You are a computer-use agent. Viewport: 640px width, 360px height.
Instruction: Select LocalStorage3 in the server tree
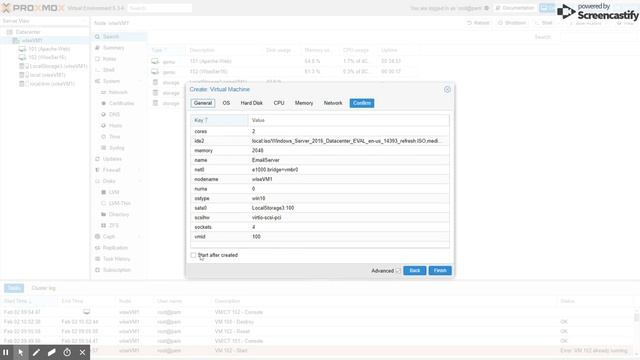tap(58, 66)
